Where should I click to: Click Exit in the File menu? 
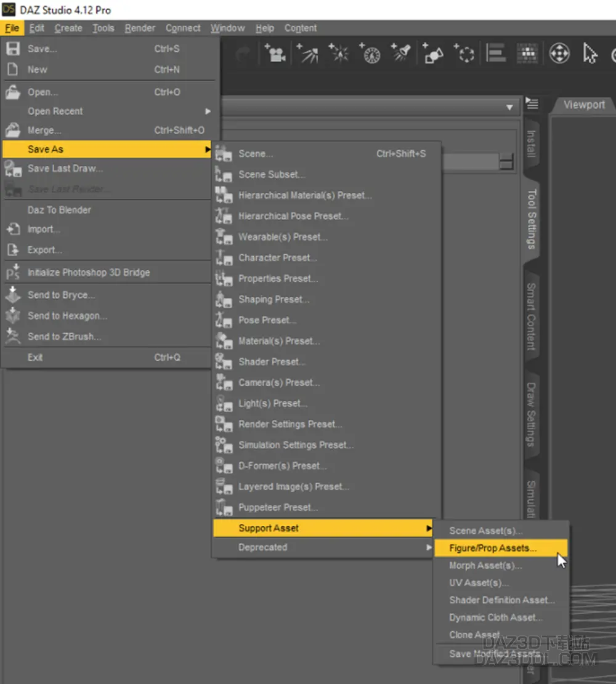107,357
